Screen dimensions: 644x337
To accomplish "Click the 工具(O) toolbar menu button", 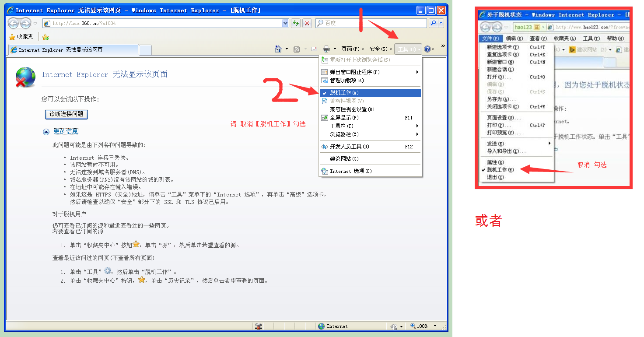I will (x=408, y=49).
